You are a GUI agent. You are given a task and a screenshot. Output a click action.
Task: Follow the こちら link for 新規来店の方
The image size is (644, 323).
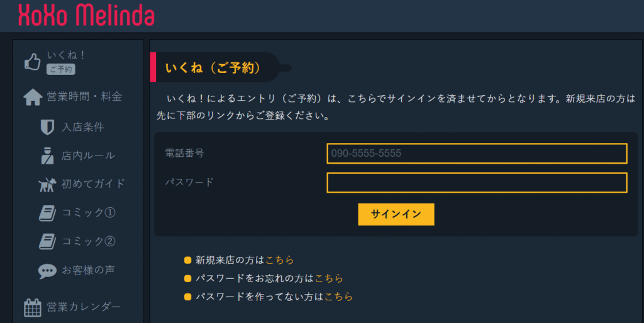click(280, 260)
